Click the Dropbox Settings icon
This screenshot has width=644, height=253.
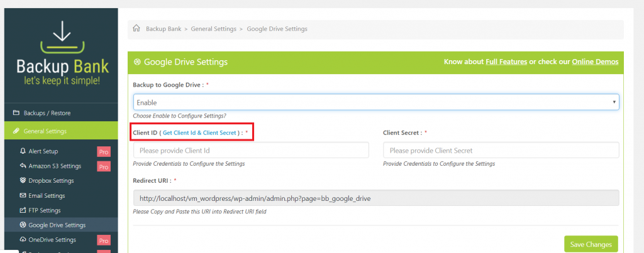tap(23, 181)
